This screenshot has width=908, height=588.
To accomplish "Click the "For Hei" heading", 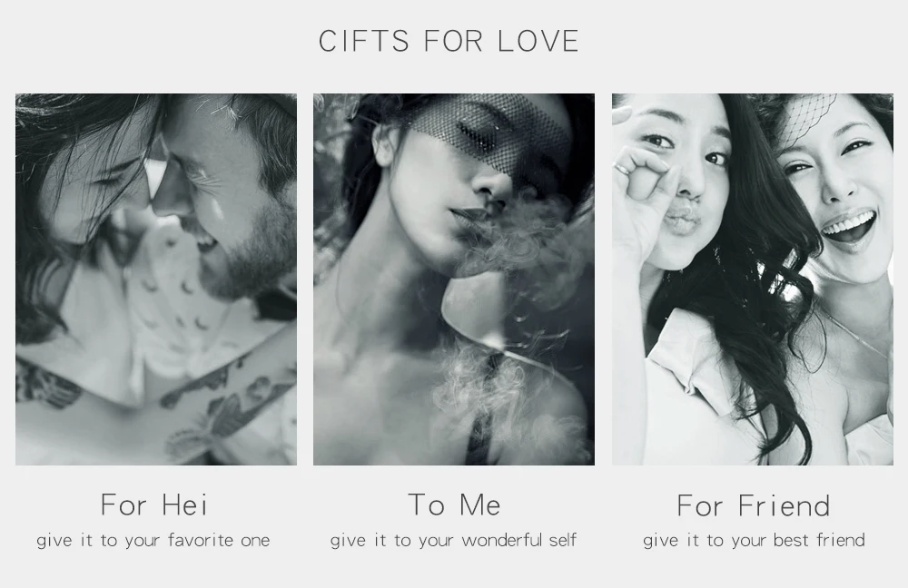I will (154, 505).
